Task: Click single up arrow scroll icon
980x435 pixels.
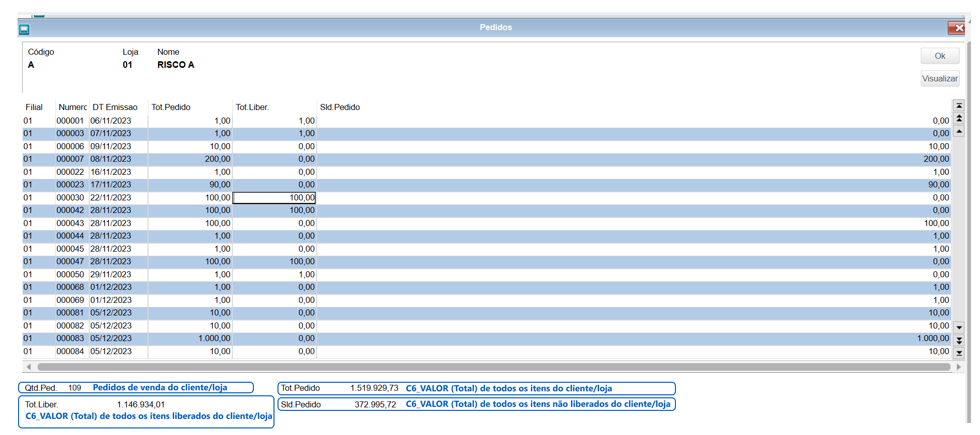Action: (959, 131)
